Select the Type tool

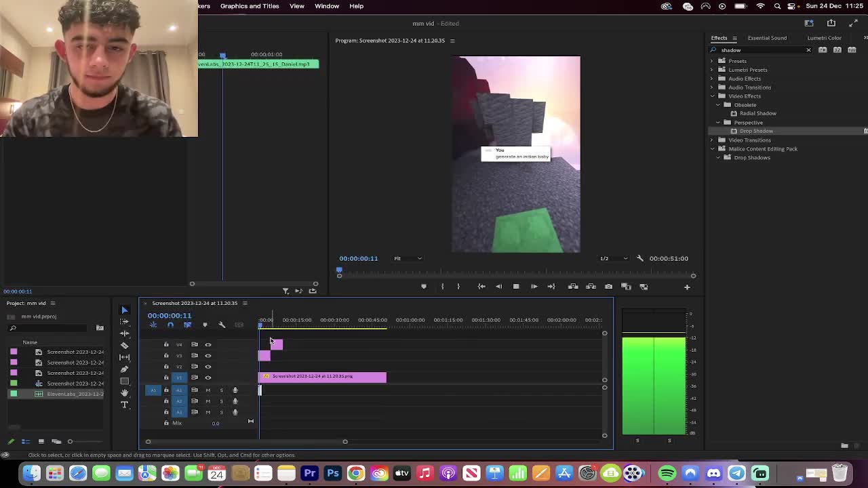pos(124,405)
